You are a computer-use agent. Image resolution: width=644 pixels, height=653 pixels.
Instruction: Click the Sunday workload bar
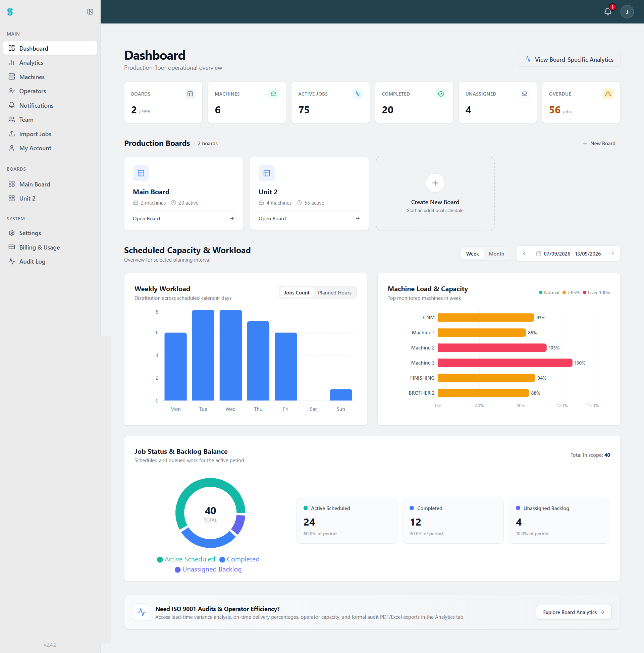coord(341,395)
